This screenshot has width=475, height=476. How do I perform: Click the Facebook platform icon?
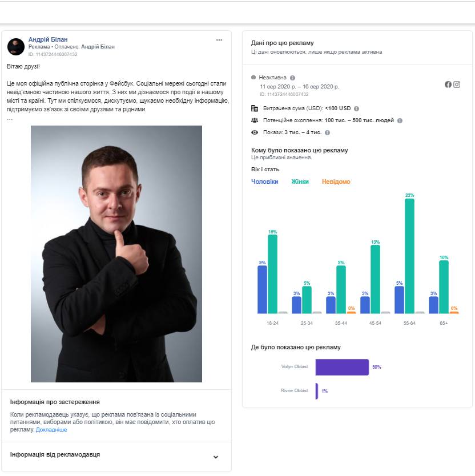(448, 84)
